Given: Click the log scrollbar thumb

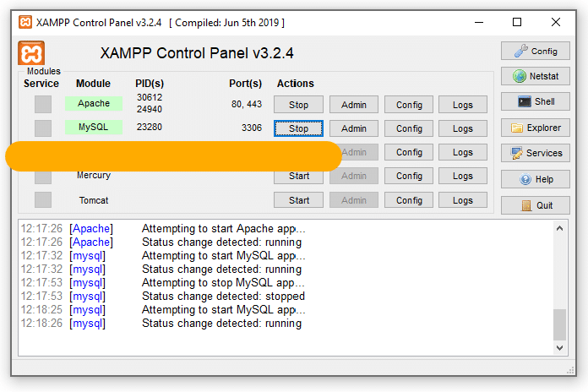Looking at the screenshot, I should [559, 324].
